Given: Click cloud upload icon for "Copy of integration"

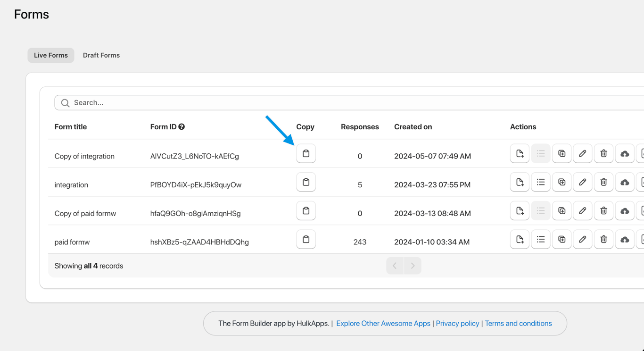Looking at the screenshot, I should [x=625, y=154].
